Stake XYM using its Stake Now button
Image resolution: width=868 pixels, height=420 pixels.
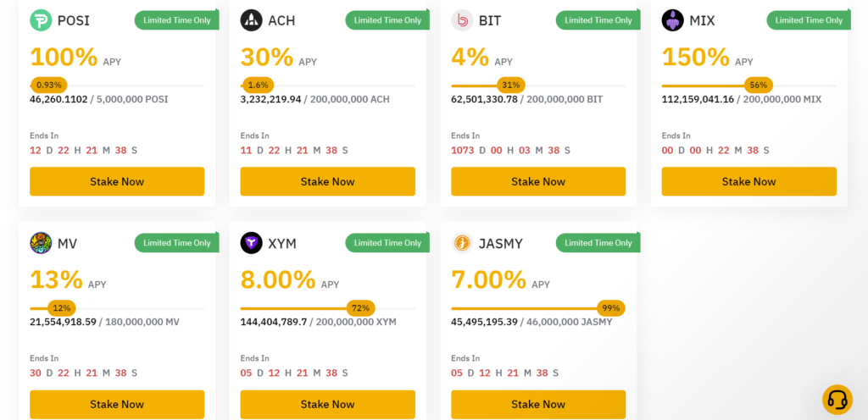coord(327,404)
